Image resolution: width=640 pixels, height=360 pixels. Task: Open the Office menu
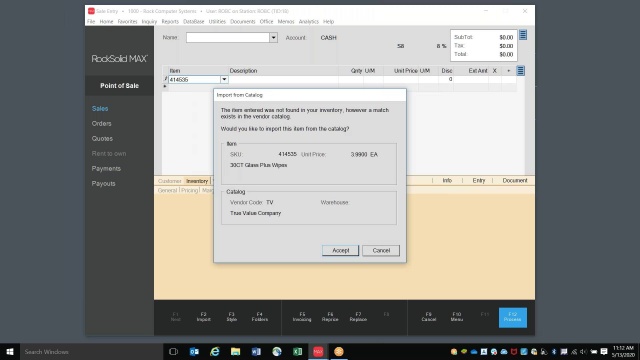(267, 22)
